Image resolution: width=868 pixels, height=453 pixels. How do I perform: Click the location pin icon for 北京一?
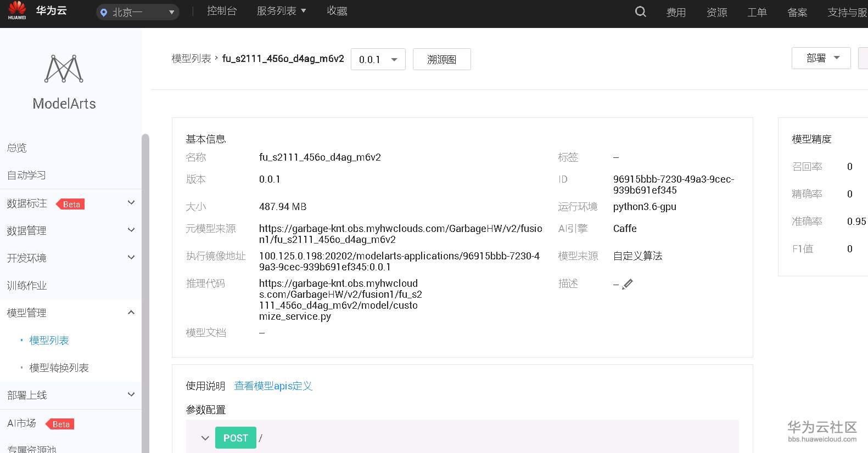(x=104, y=13)
